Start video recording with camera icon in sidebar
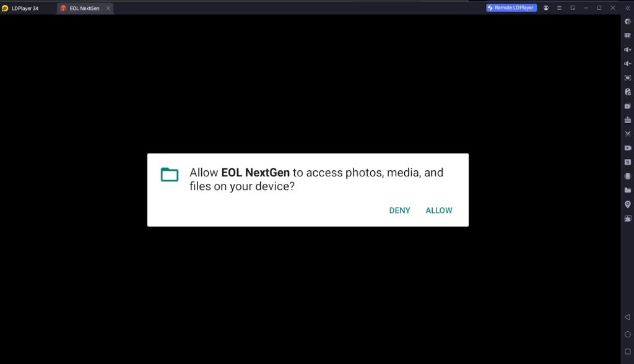Viewport: 634px width, 364px height. (628, 148)
